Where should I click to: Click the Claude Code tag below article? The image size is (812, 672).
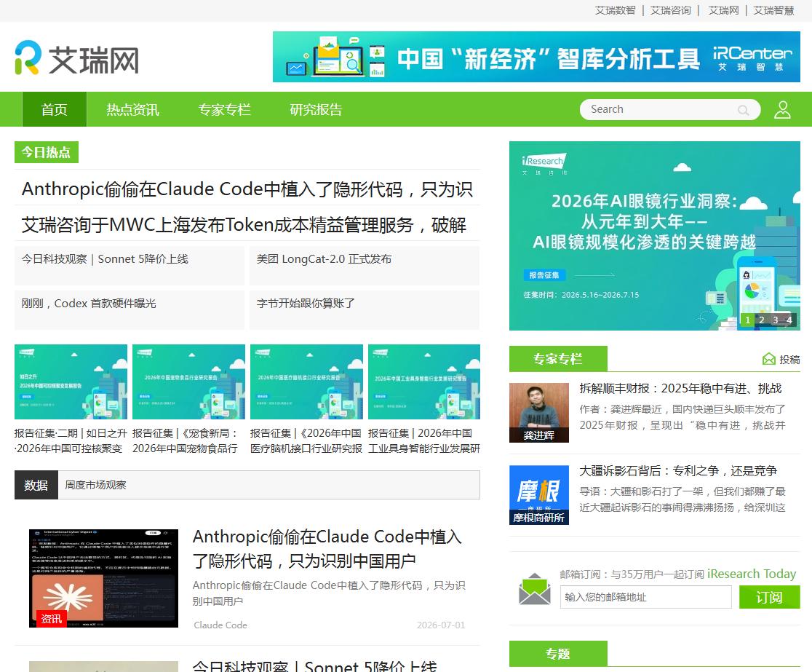[x=220, y=625]
